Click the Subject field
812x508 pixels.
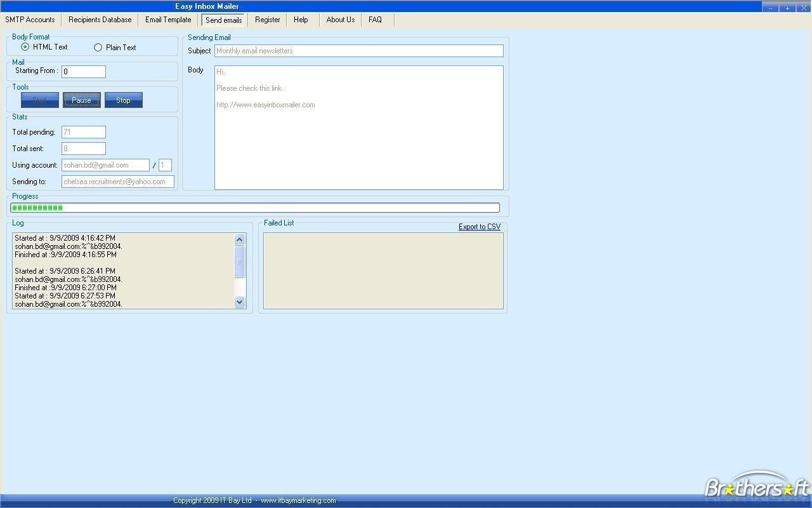[359, 51]
